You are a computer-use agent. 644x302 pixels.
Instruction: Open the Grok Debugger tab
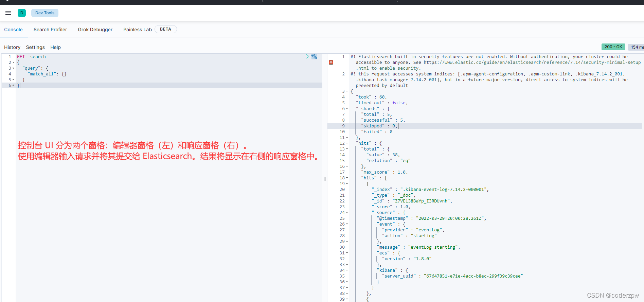95,30
